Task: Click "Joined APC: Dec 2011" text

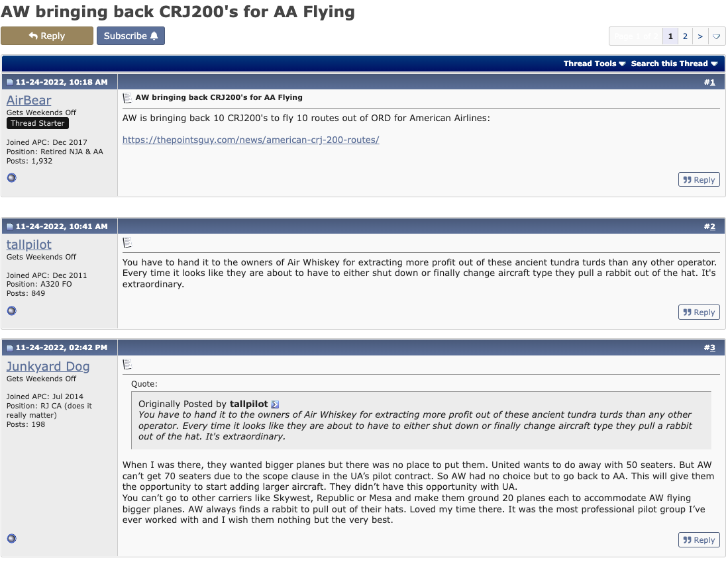Action: pos(46,275)
